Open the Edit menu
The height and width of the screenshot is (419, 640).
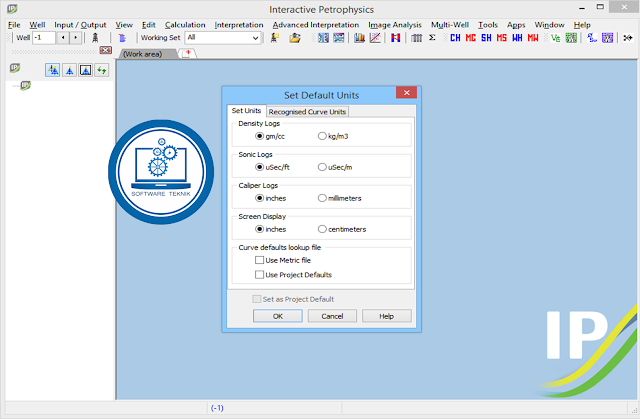tap(149, 25)
